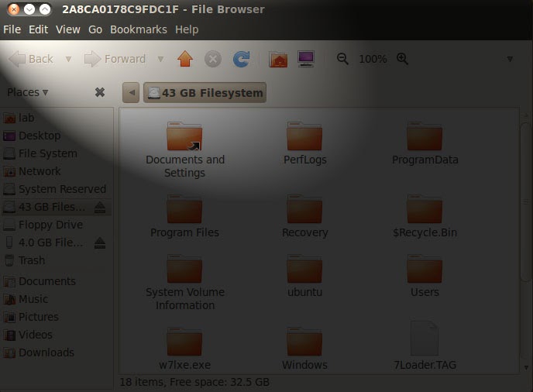533x392 pixels.
Task: Open the Edit menu
Action: [38, 29]
